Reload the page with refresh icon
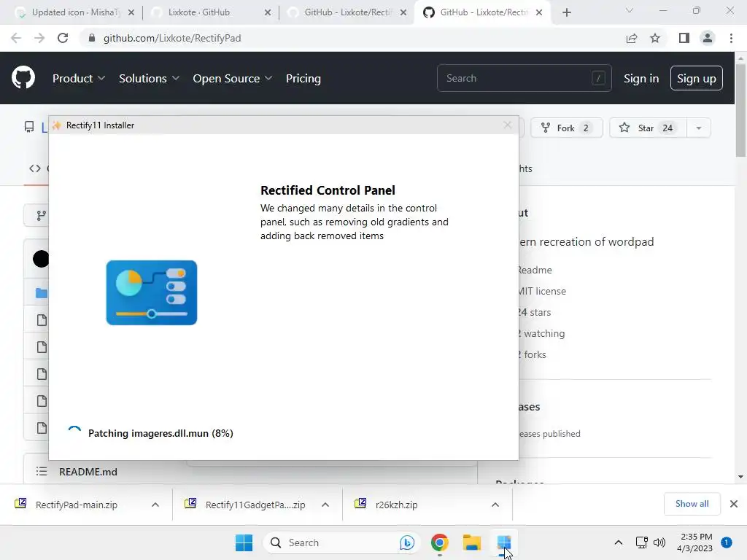This screenshot has width=747, height=560. tap(63, 38)
